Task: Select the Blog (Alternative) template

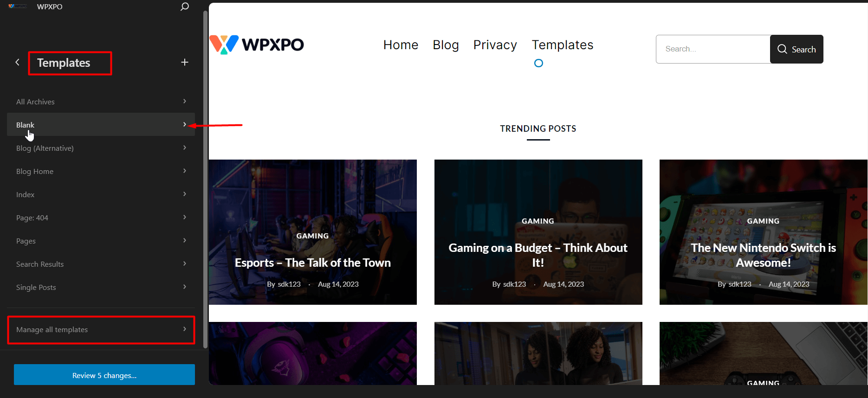Action: tap(101, 148)
